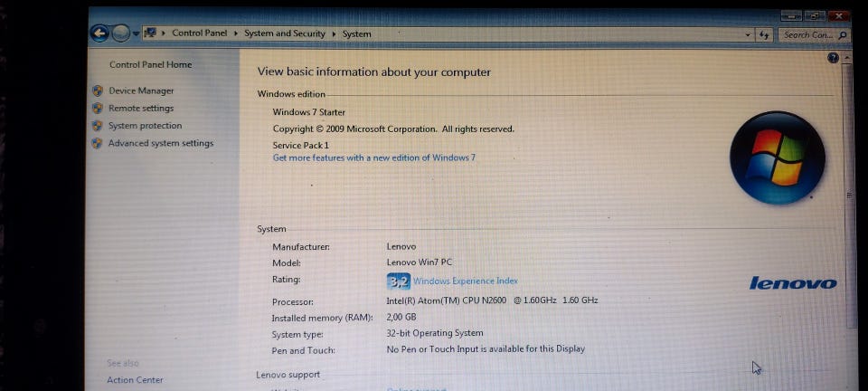Minimize the System window

[790, 16]
